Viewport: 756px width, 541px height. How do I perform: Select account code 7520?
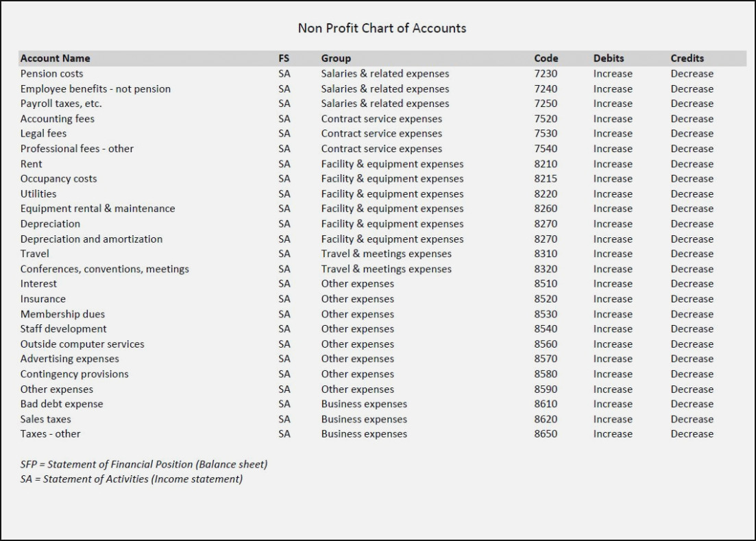tap(546, 119)
